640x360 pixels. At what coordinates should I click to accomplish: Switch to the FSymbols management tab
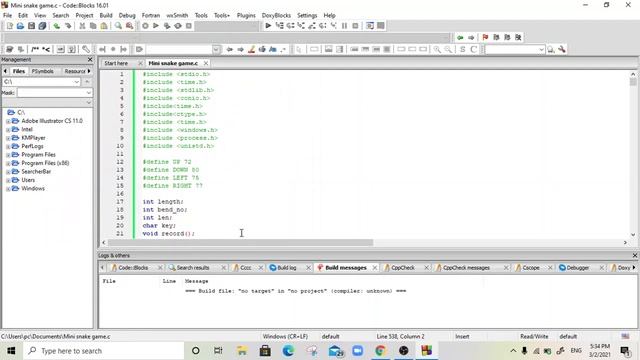tap(42, 71)
